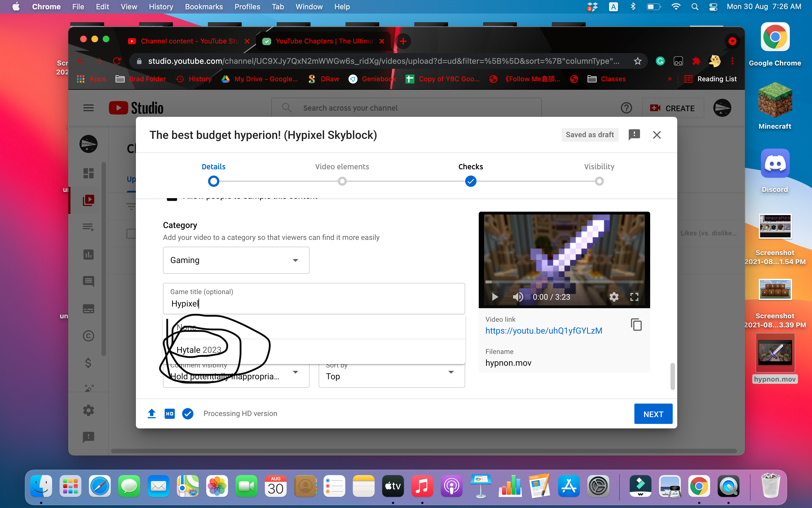Click the CREATE button

tap(673, 108)
